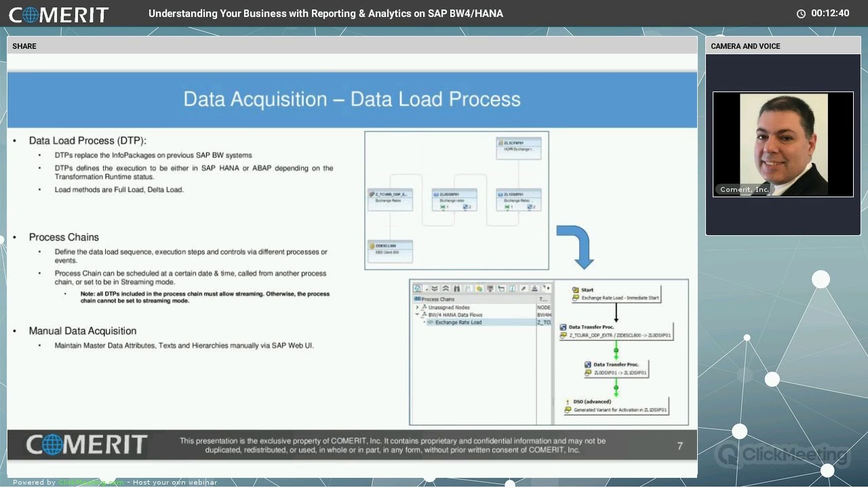This screenshot has width=868, height=488.
Task: Click the Collapse All double-up arrow icon
Action: pyautogui.click(x=446, y=288)
